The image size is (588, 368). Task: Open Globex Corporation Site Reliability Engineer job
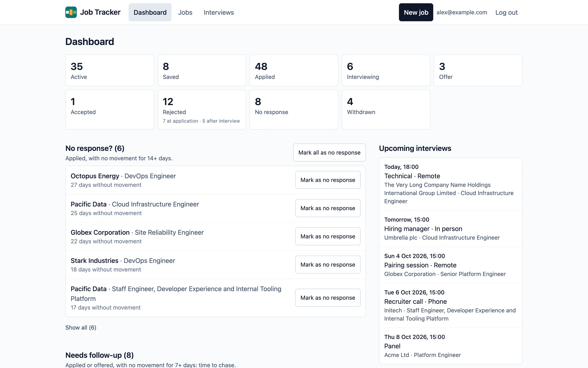coord(137,232)
